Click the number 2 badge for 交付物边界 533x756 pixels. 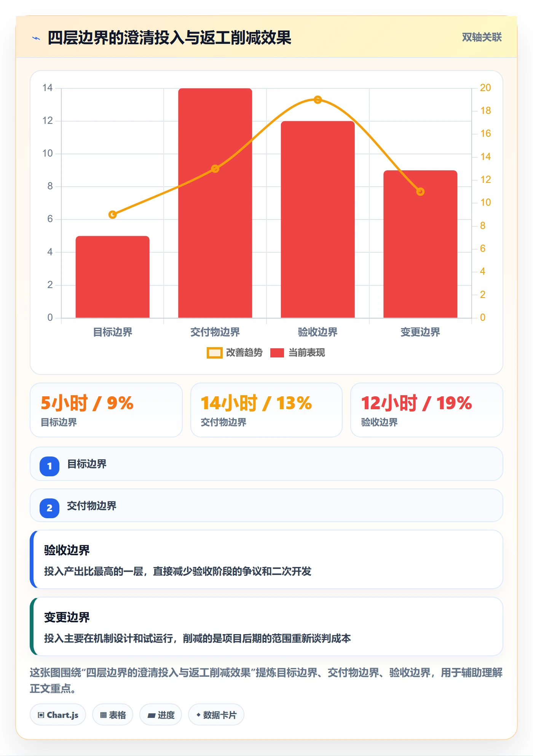click(49, 508)
